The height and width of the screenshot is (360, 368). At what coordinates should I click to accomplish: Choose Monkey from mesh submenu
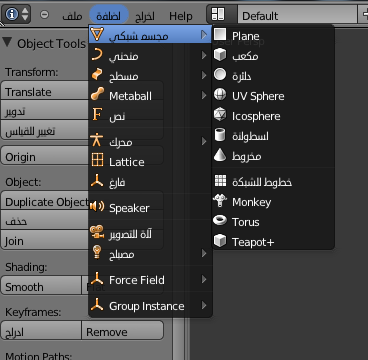tap(273, 202)
